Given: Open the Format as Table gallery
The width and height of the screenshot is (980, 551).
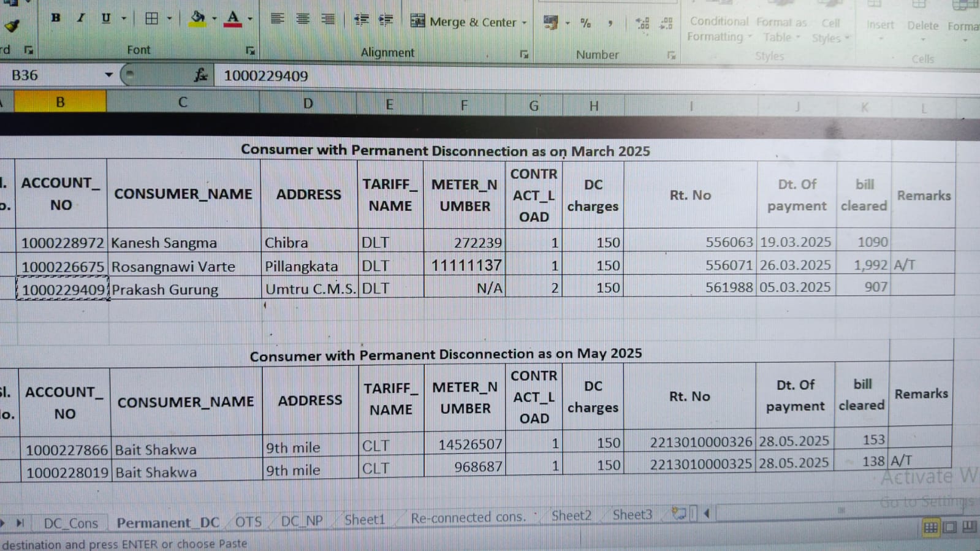Looking at the screenshot, I should [781, 29].
